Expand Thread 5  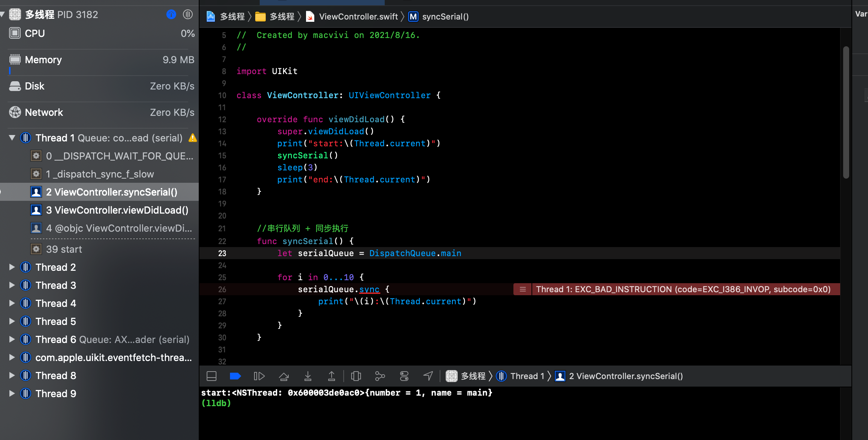click(12, 322)
